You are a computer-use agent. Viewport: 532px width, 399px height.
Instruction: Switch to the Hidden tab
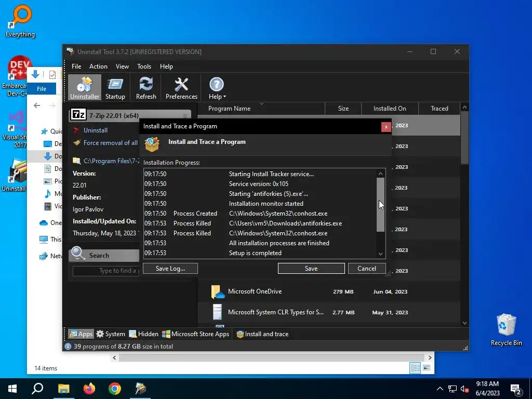143,334
